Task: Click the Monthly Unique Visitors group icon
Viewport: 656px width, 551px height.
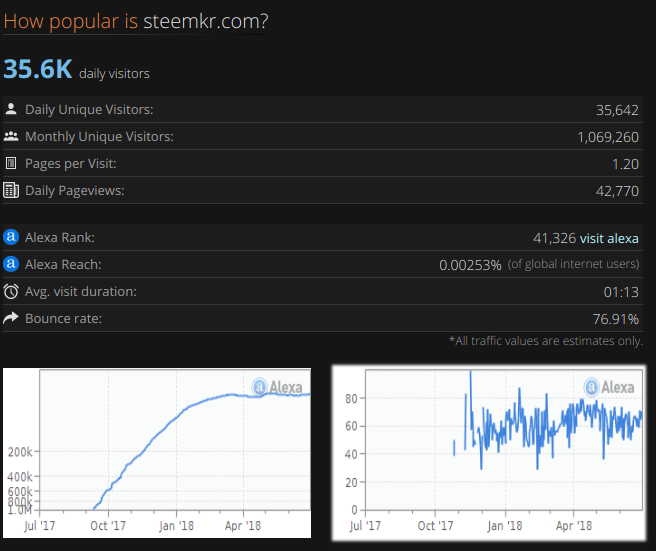Action: point(11,136)
